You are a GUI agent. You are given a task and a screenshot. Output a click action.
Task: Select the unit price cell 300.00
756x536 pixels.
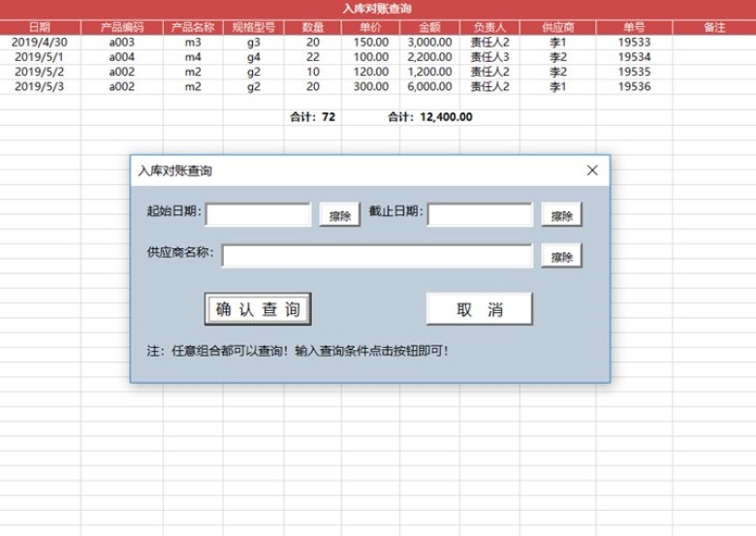click(371, 87)
